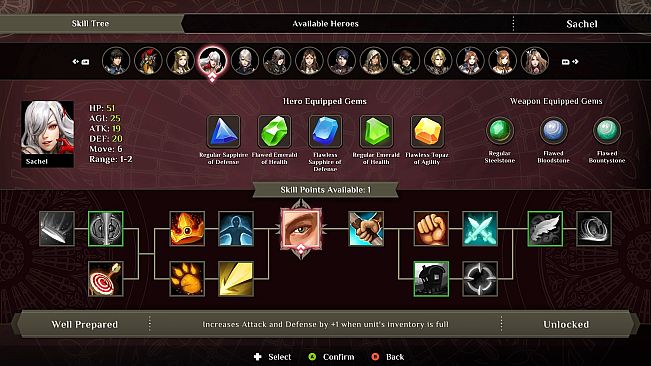Go to next hero with right arrow
The height and width of the screenshot is (366, 651).
[570, 61]
